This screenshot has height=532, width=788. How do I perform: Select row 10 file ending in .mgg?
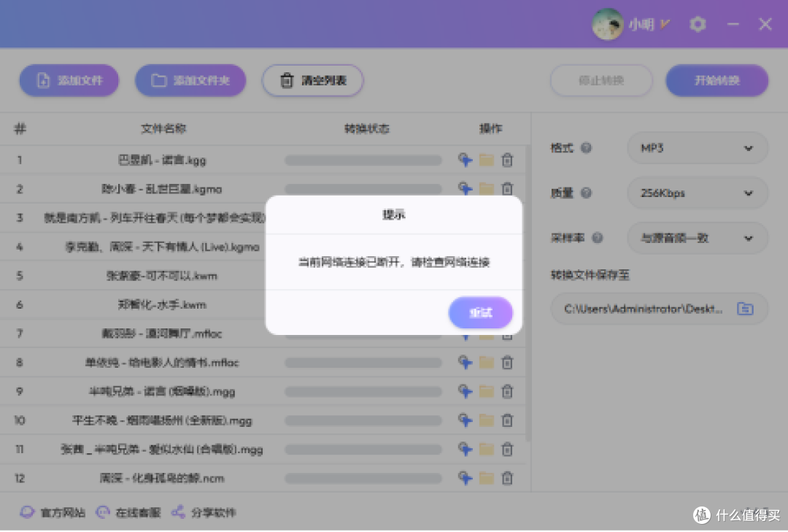click(x=162, y=420)
